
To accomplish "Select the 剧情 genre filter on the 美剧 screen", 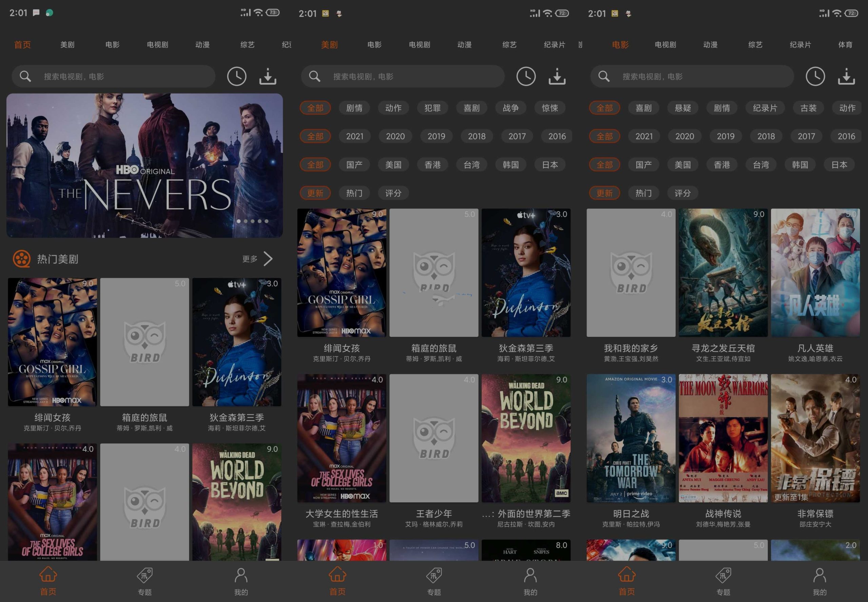I will [354, 108].
